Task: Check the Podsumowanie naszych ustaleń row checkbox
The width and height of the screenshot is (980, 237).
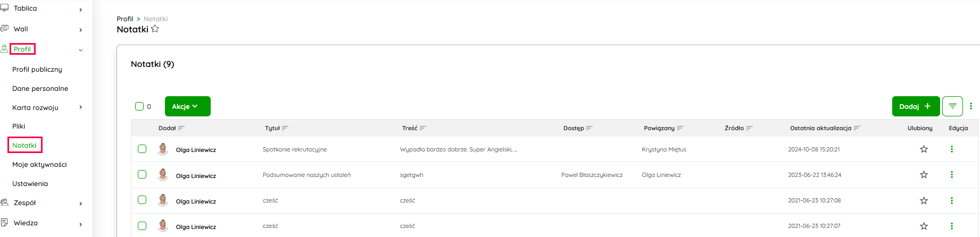Action: click(142, 174)
